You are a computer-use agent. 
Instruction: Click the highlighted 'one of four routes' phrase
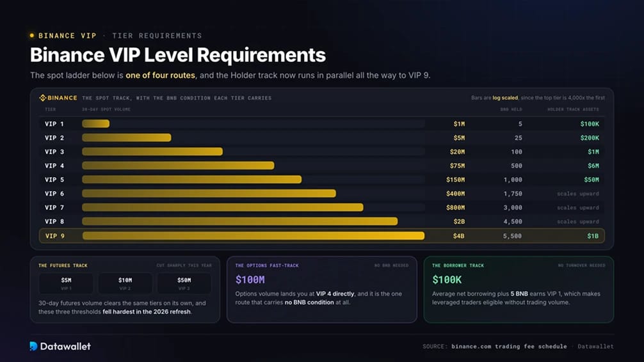click(x=160, y=75)
